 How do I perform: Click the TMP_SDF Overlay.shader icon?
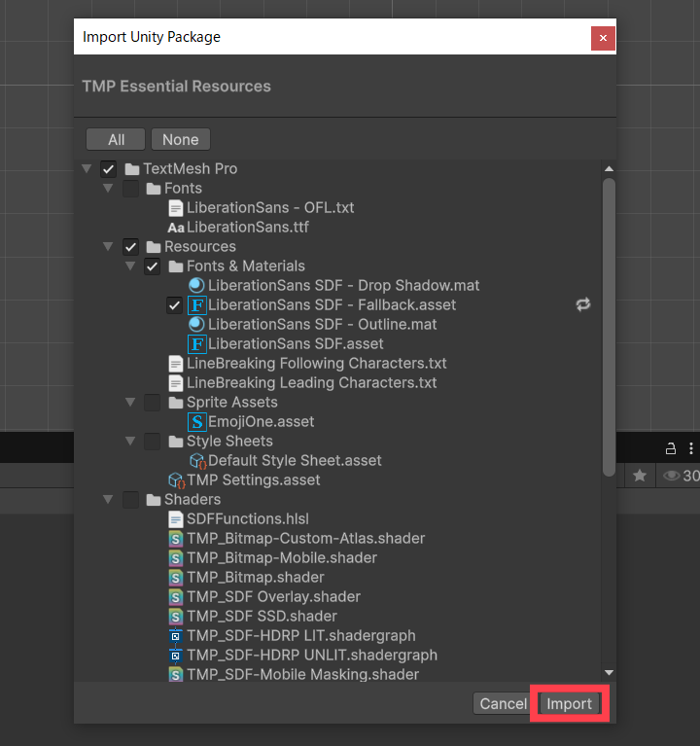click(175, 597)
